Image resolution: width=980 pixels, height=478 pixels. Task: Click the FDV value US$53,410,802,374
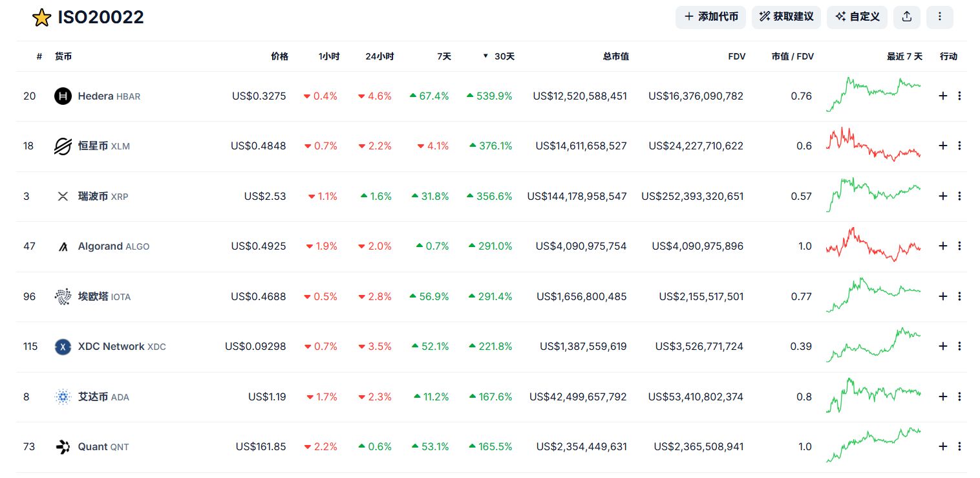pyautogui.click(x=696, y=397)
